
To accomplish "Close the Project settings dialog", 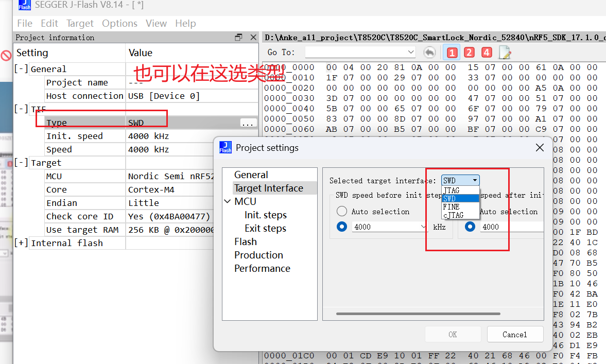I will (x=540, y=147).
